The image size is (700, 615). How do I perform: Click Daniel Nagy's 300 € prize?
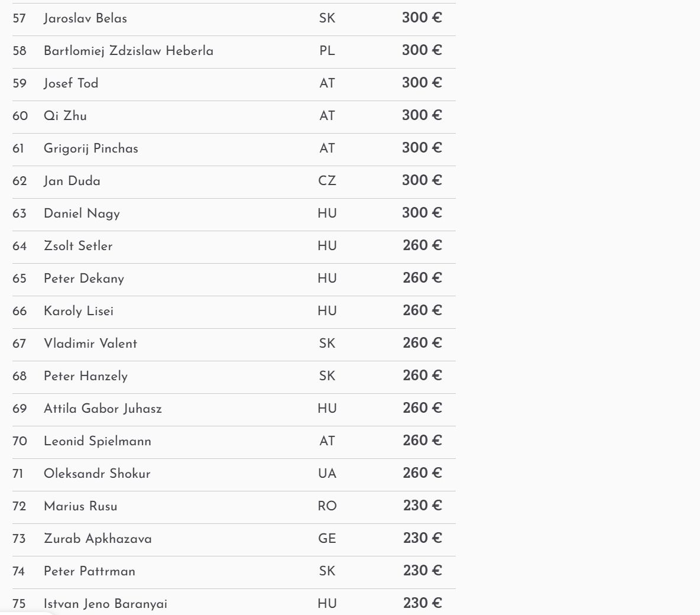coord(422,213)
